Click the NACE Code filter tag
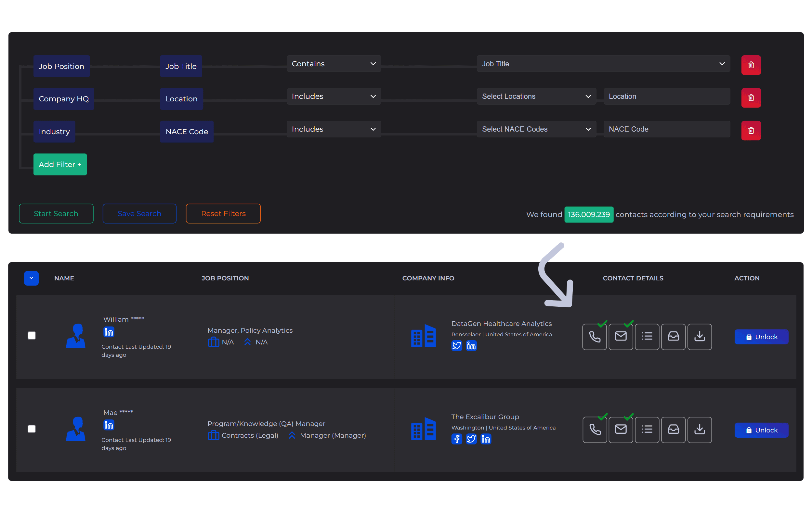812x514 pixels. [x=187, y=132]
